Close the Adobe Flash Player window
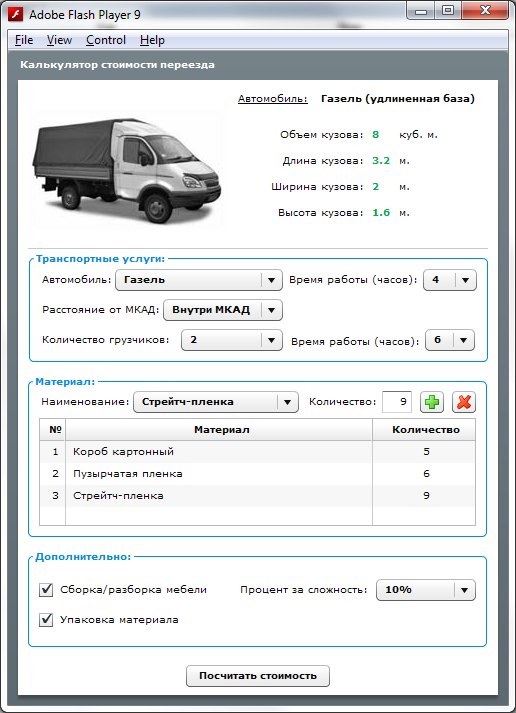 (x=485, y=11)
